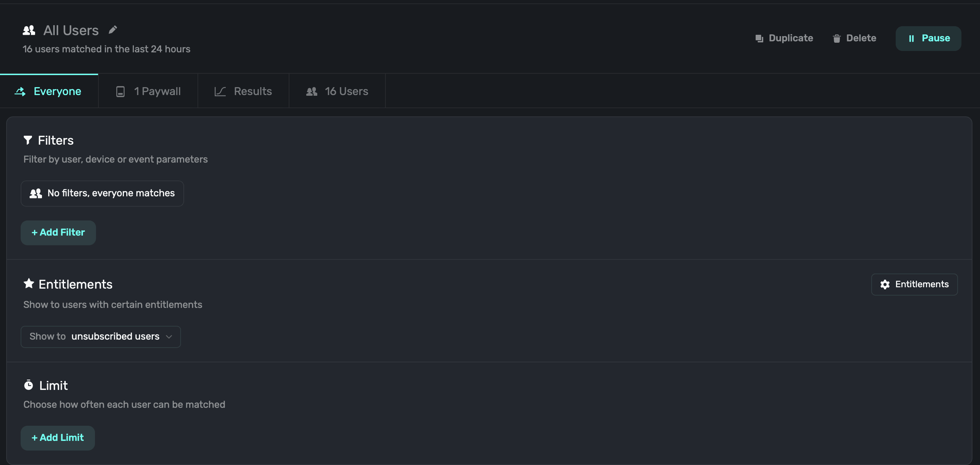Click the Duplicate icon in the header
The width and height of the screenshot is (980, 465).
759,39
